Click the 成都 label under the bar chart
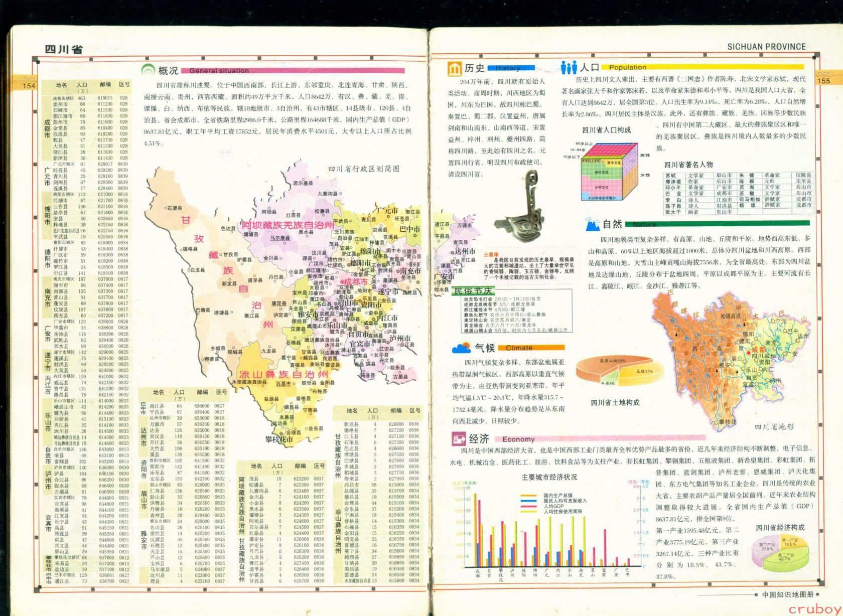Image resolution: width=843 pixels, height=616 pixels. [x=477, y=572]
